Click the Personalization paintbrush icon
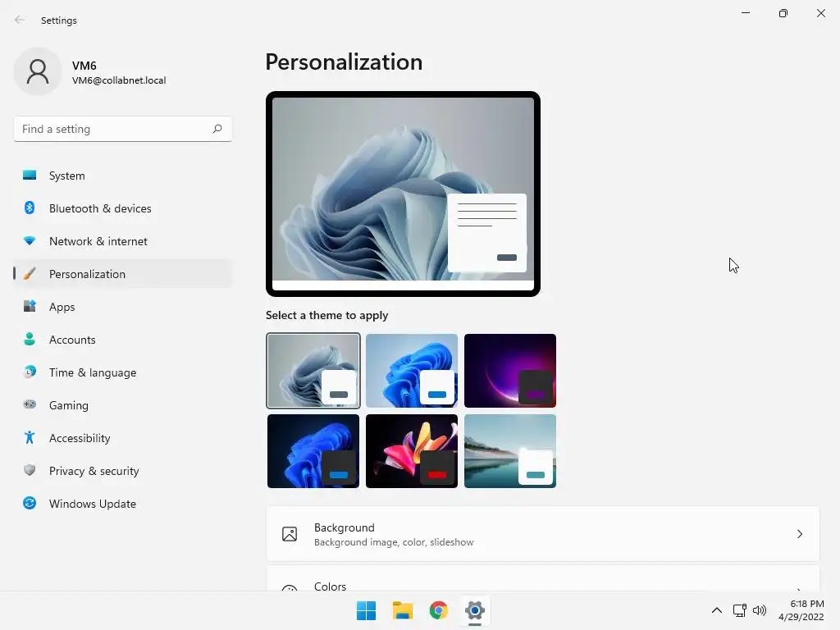Viewport: 840px width, 630px height. coord(30,274)
